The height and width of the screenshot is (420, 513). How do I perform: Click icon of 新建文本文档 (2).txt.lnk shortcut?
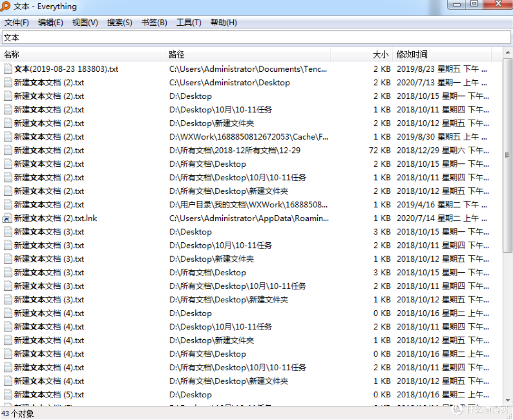tap(8, 219)
